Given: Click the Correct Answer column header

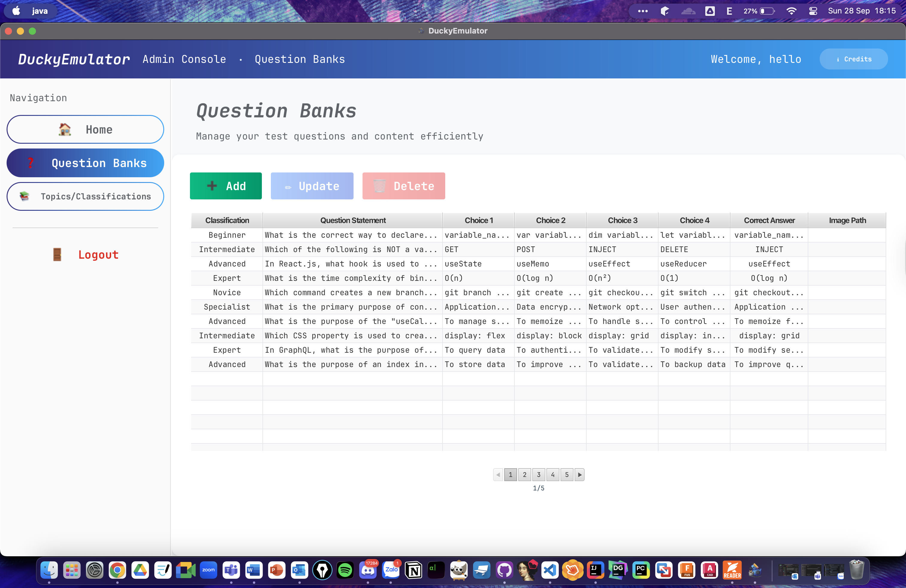Looking at the screenshot, I should (x=769, y=220).
